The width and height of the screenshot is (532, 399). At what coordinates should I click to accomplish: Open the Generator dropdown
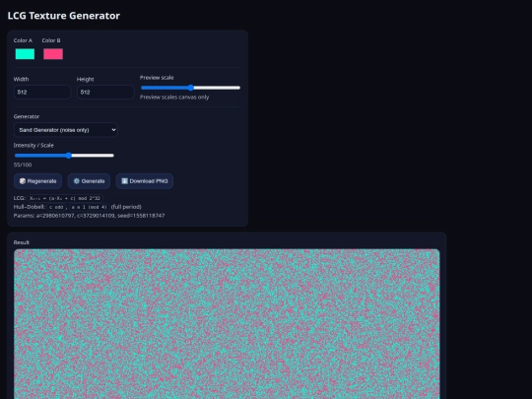point(66,130)
